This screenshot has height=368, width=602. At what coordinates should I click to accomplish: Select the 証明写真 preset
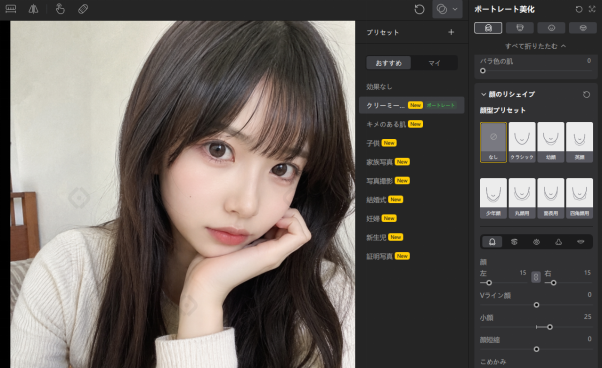click(x=411, y=256)
